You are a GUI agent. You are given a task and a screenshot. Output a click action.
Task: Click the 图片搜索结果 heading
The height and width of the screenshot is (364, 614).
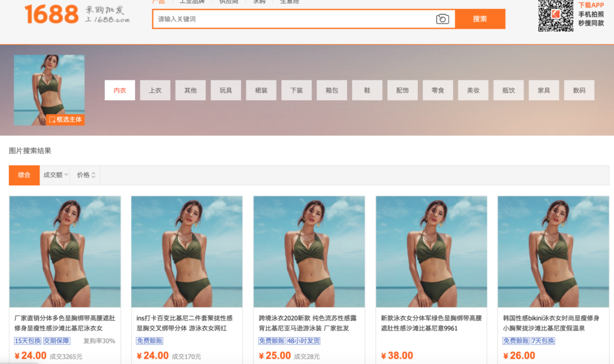30,151
